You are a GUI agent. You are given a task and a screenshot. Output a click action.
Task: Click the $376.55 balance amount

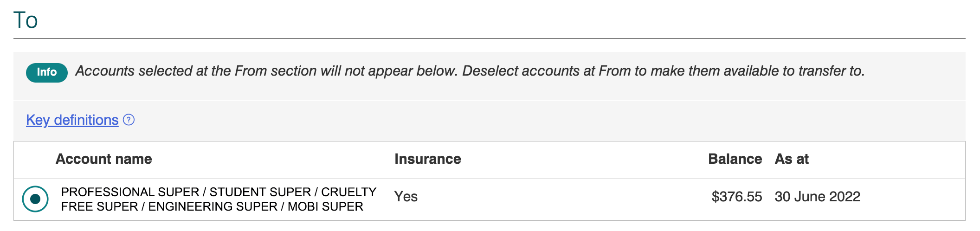click(737, 197)
